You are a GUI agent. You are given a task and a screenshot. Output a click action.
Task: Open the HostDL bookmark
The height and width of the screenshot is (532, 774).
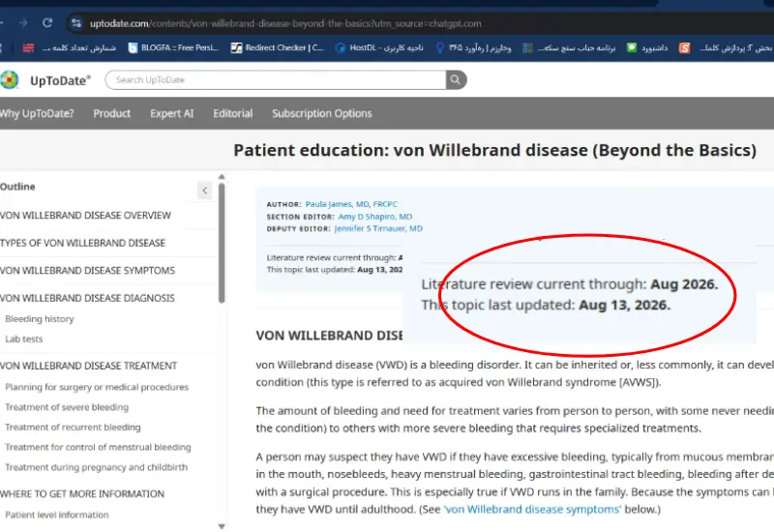point(379,47)
